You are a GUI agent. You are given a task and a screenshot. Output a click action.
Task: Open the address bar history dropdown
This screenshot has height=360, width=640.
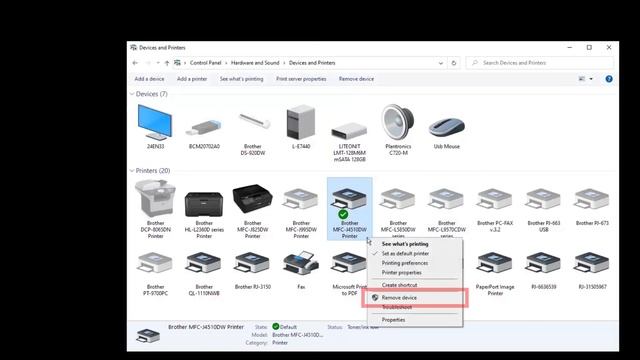pyautogui.click(x=441, y=63)
